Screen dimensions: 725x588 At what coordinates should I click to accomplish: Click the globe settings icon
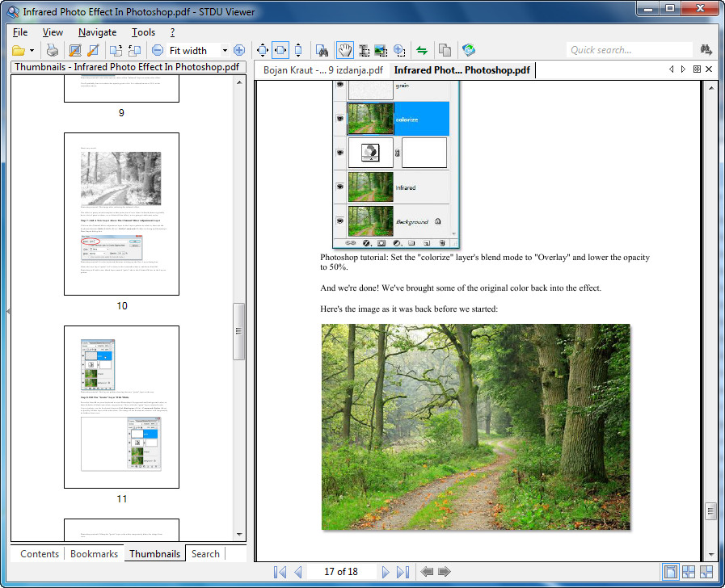[469, 50]
